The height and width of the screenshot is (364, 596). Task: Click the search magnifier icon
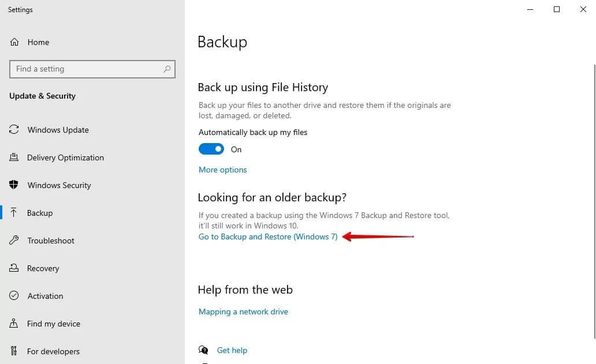pyautogui.click(x=166, y=69)
